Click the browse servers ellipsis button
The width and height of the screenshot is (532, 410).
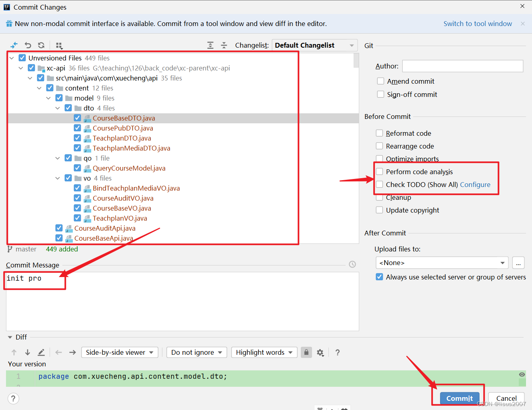click(518, 263)
